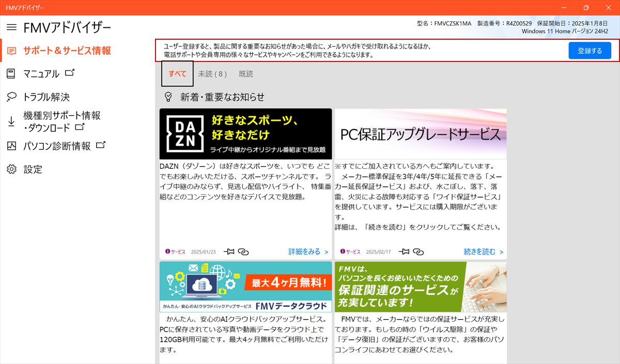Click the book icon beside マニュアル
620x364 pixels.
pyautogui.click(x=11, y=73)
